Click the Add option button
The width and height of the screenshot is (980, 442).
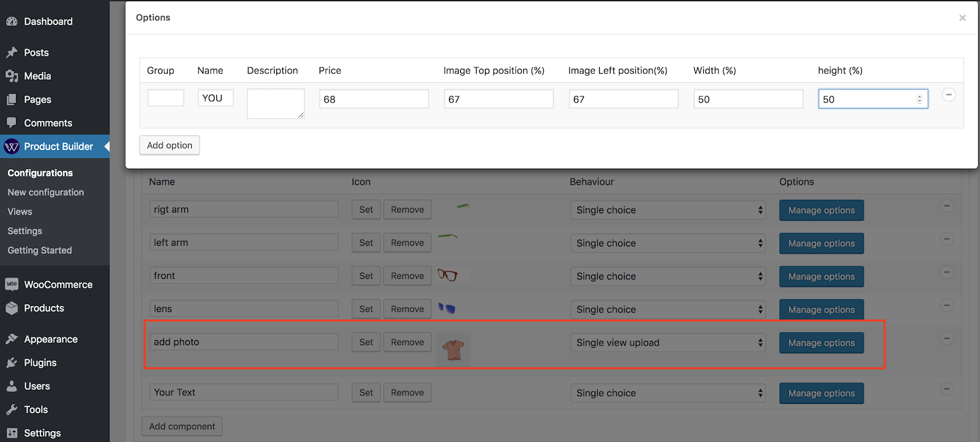tap(170, 145)
